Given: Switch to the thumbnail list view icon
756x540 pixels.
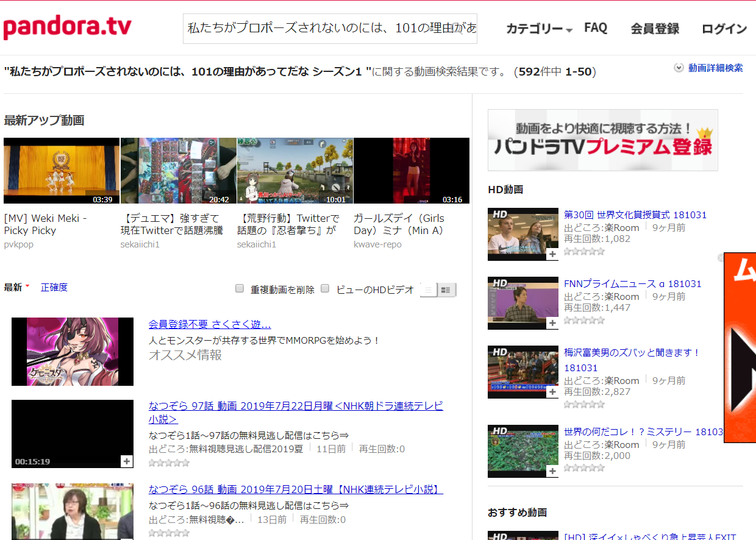Looking at the screenshot, I should (446, 290).
